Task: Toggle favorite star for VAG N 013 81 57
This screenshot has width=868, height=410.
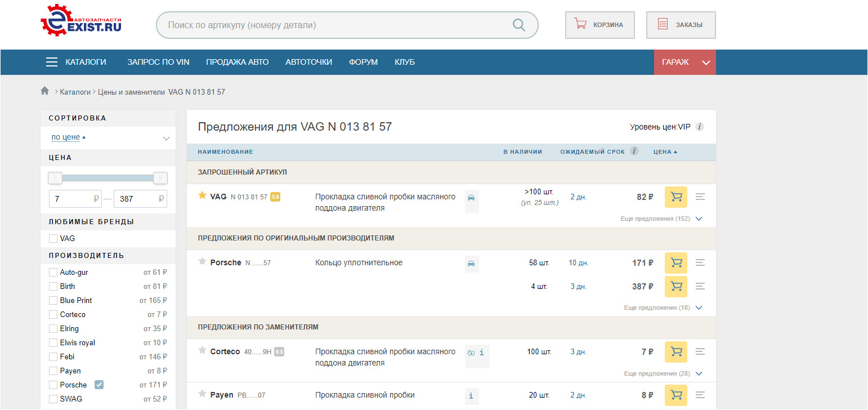Action: coord(202,195)
